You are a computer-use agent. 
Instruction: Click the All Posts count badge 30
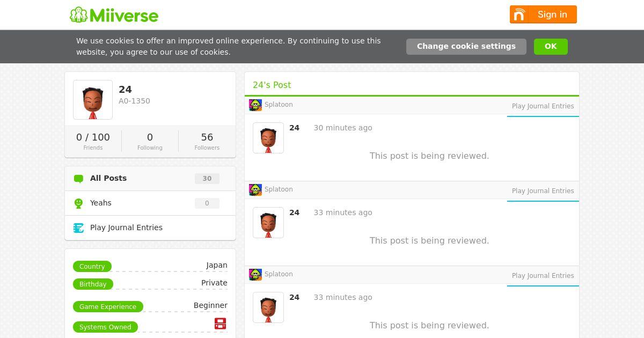[x=207, y=179]
